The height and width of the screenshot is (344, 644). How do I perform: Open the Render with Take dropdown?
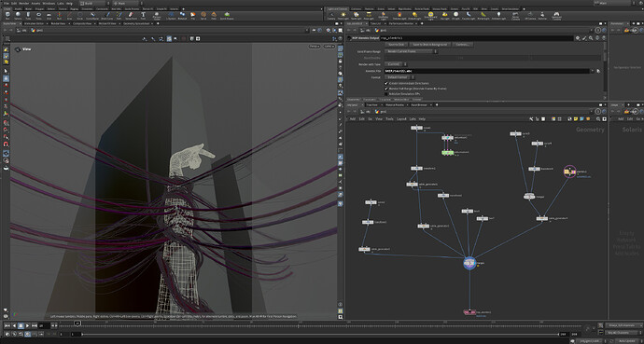pyautogui.click(x=395, y=64)
